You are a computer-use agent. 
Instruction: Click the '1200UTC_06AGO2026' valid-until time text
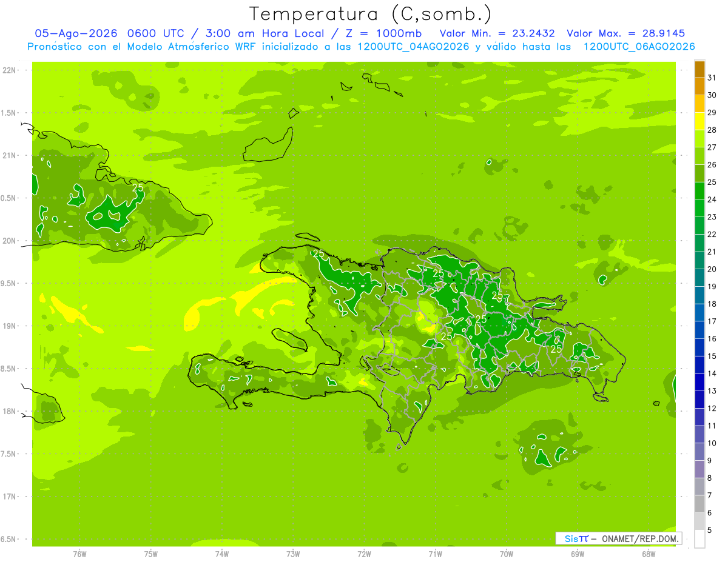point(639,47)
